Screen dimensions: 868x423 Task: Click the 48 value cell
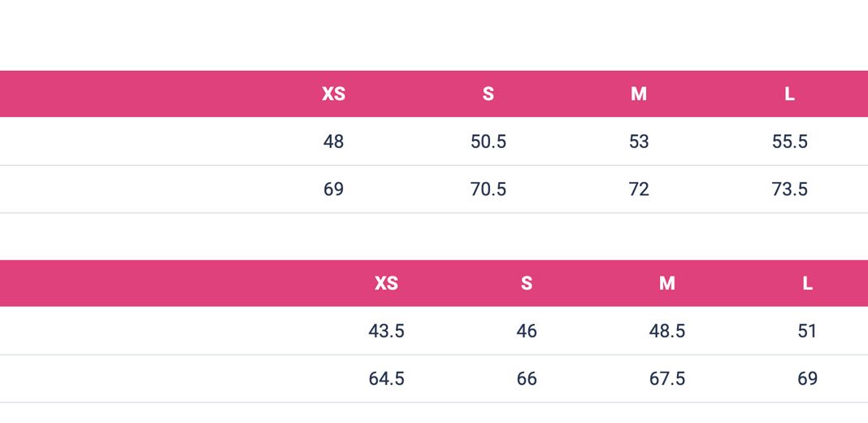tap(333, 142)
